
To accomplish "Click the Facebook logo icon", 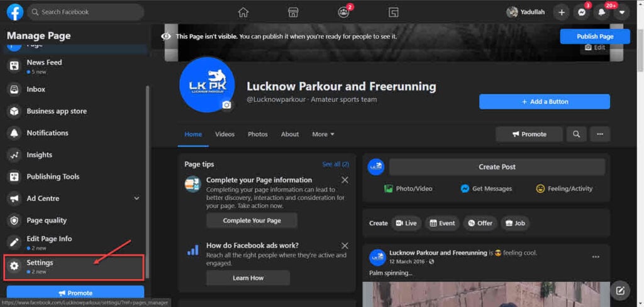I will 15,12.
